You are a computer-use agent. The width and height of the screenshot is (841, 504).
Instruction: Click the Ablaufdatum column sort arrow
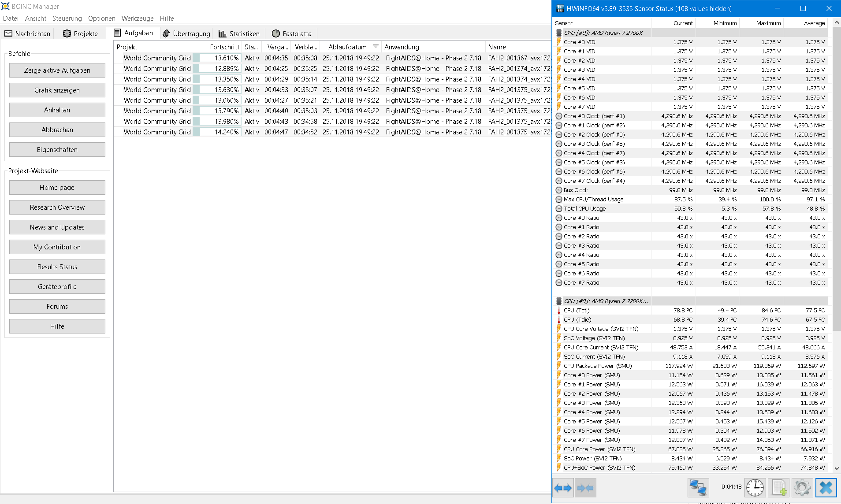pyautogui.click(x=376, y=46)
